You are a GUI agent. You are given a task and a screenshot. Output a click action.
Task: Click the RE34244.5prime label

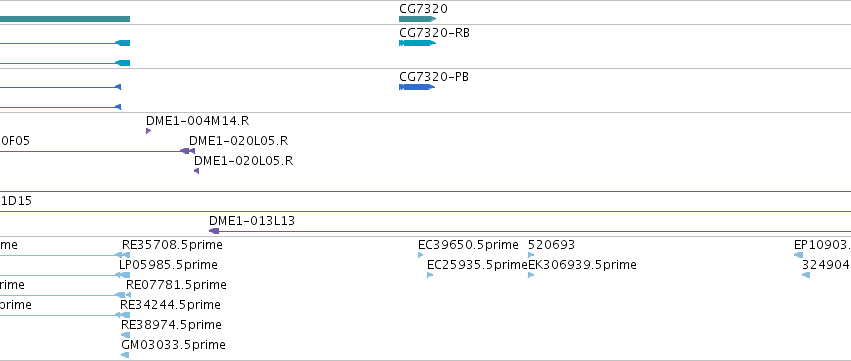point(170,305)
